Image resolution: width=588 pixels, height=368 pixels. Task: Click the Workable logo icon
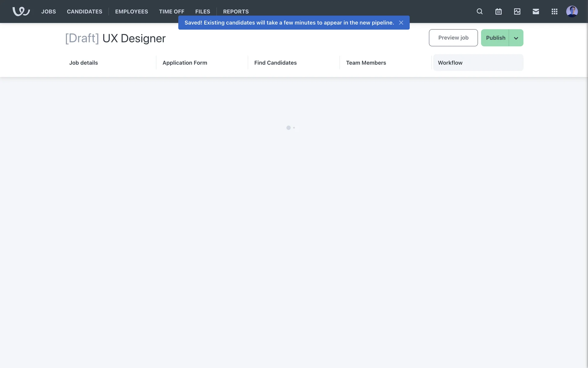[21, 11]
